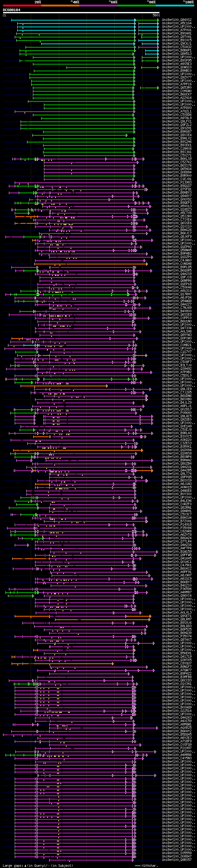Select label UniRef100_B9SP95
Screen dimensions: 197x868
177,60
